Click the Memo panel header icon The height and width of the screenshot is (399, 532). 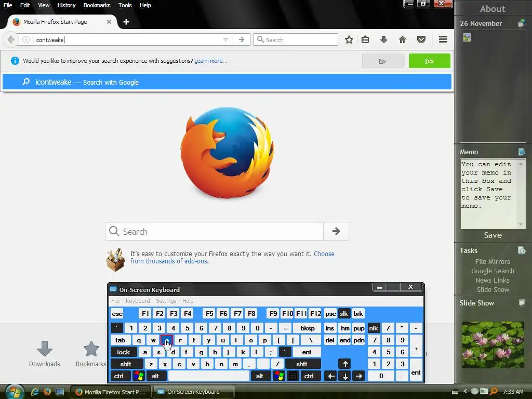click(x=522, y=152)
